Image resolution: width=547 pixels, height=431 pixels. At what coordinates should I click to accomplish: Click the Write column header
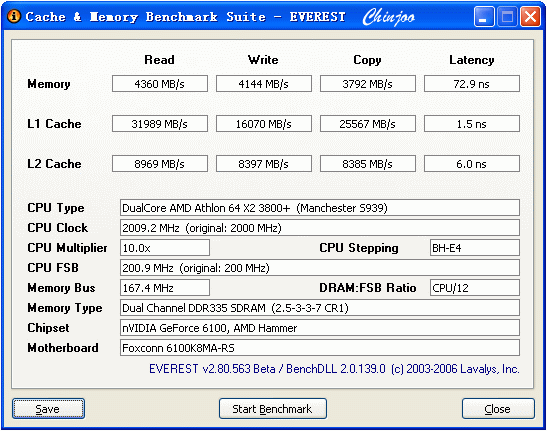263,60
